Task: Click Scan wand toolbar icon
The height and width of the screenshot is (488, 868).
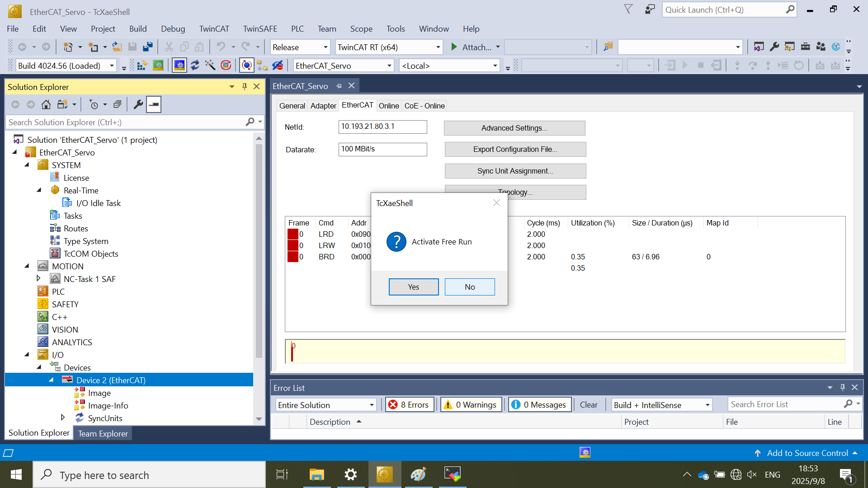Action: pos(210,66)
